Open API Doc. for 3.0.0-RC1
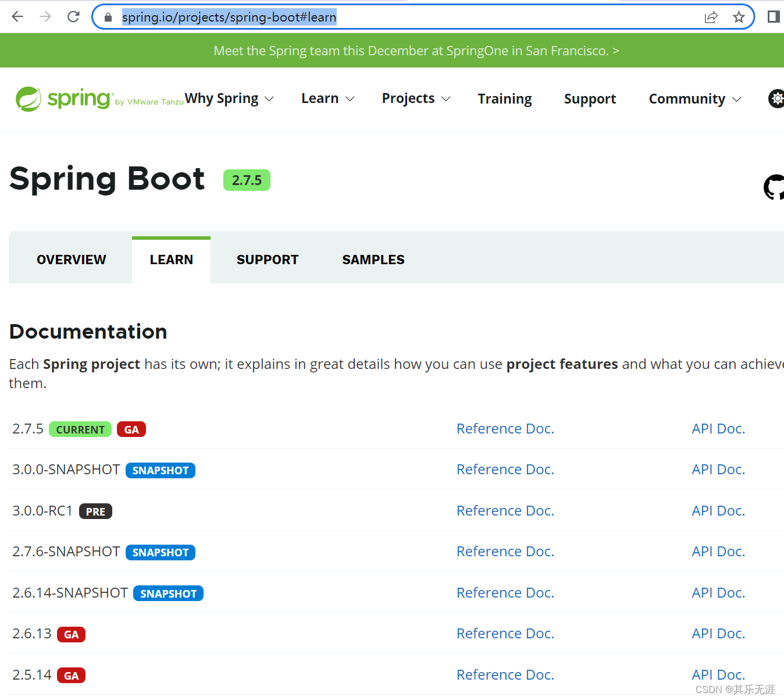 pos(718,511)
